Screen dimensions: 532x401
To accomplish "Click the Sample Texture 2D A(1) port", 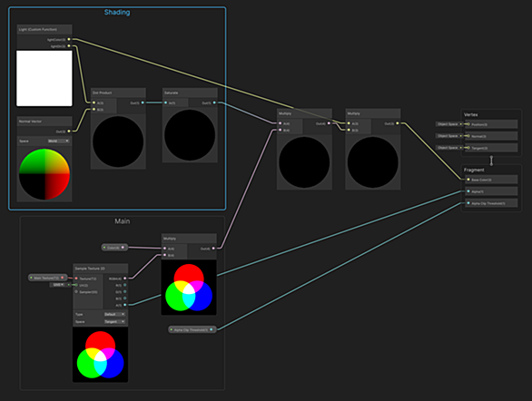I will pyautogui.click(x=125, y=305).
